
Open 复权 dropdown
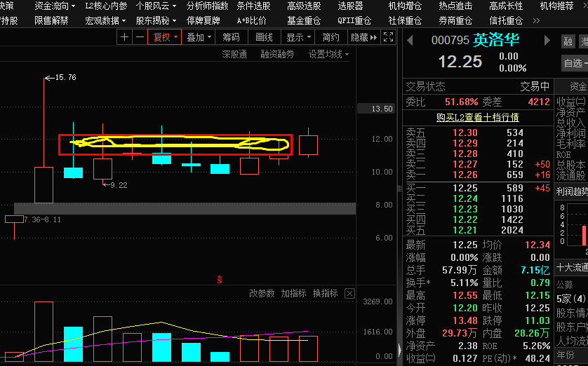point(165,37)
